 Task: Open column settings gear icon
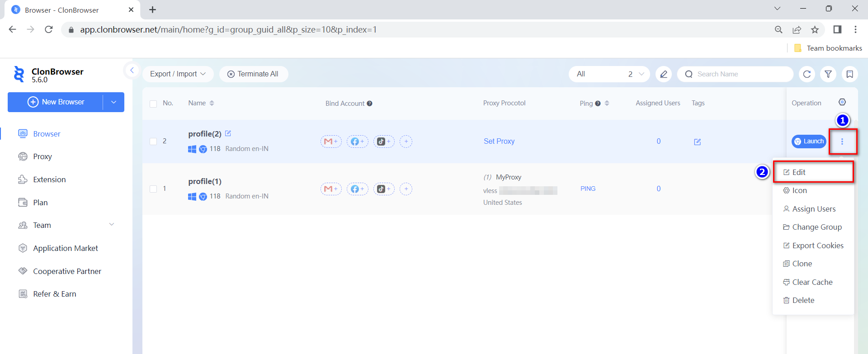point(842,102)
